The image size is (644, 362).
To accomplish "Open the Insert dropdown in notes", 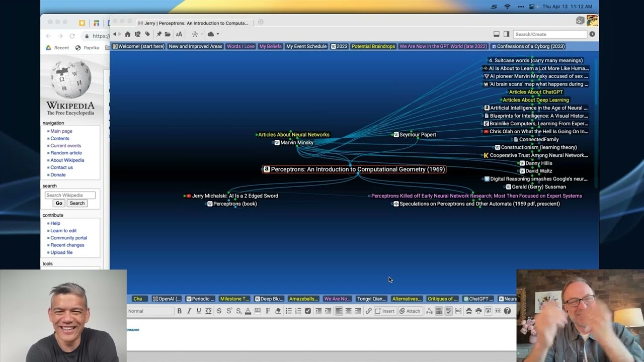I will coord(385,311).
